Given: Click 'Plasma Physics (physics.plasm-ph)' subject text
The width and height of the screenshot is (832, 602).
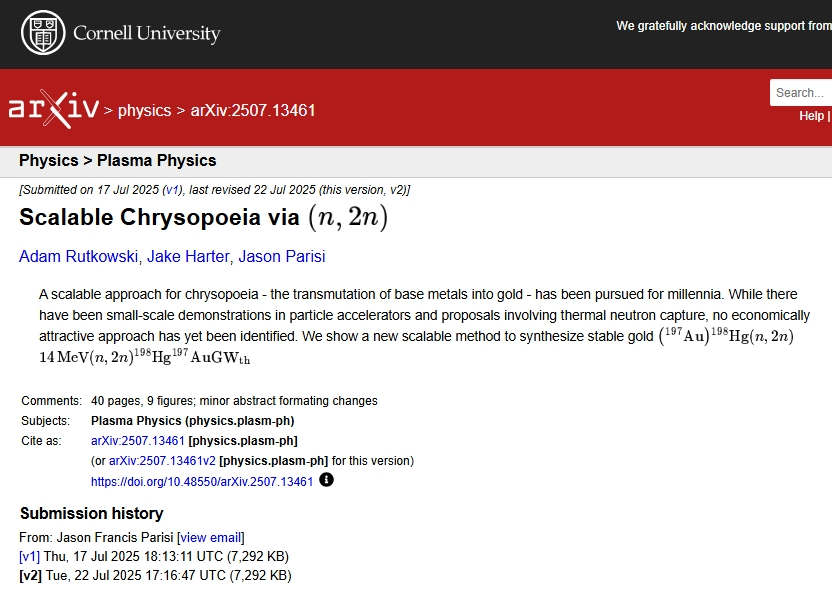Looking at the screenshot, I should click(x=193, y=421).
